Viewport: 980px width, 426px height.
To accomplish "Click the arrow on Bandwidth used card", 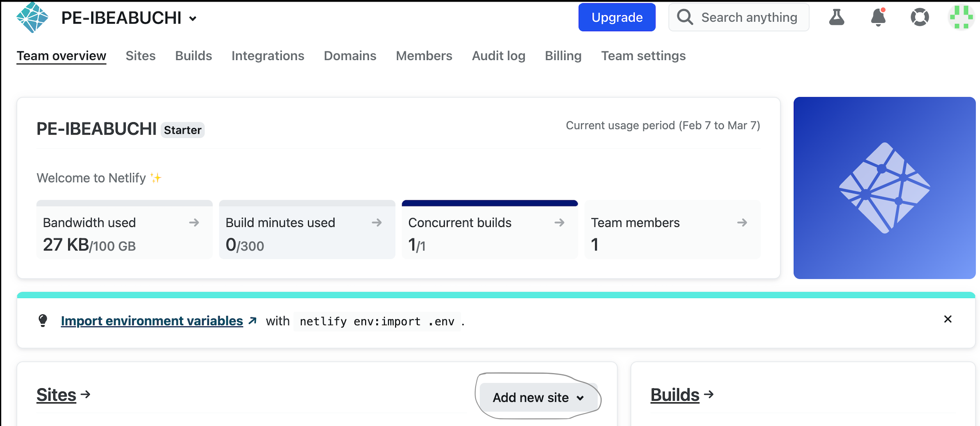I will click(x=194, y=222).
